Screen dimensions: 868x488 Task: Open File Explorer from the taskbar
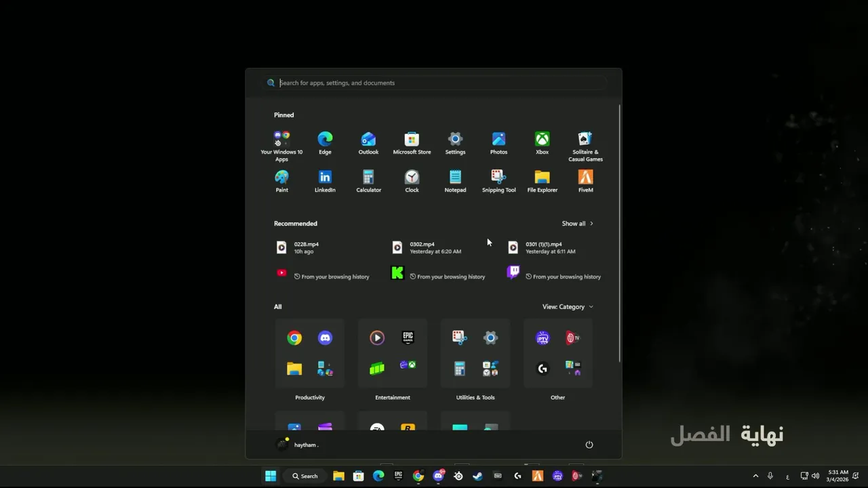tap(338, 476)
